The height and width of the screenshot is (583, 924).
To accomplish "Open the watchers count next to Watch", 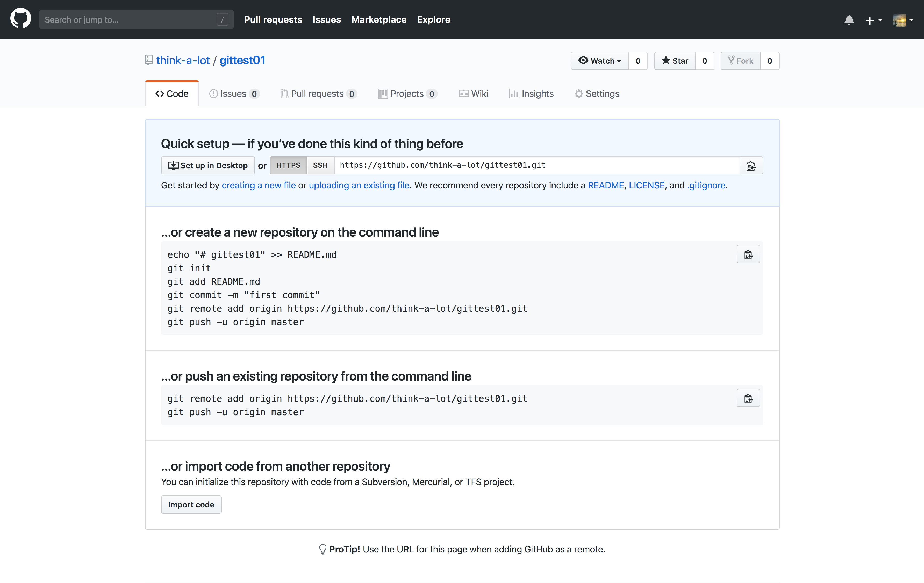I will pos(638,61).
